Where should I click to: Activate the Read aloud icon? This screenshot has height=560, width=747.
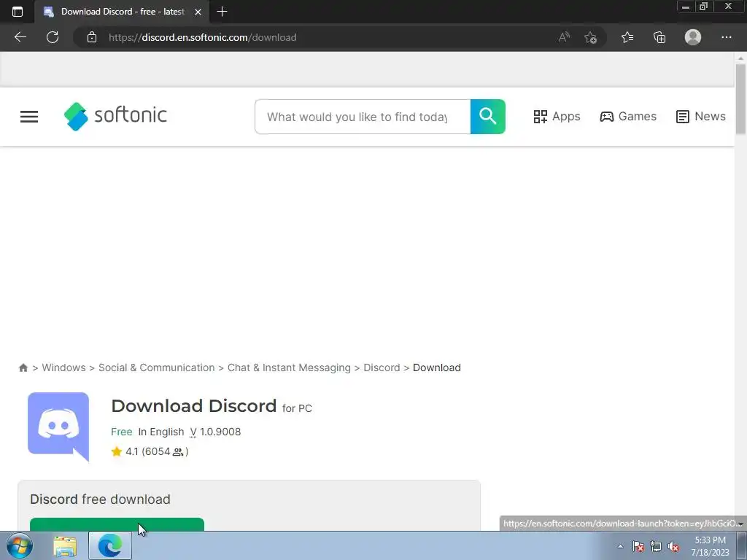pyautogui.click(x=564, y=37)
